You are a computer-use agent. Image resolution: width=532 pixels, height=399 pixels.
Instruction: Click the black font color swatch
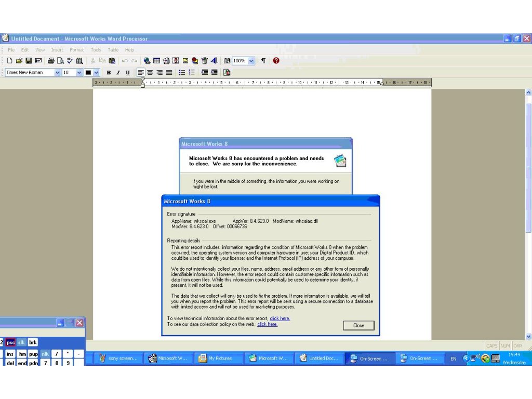(x=88, y=72)
